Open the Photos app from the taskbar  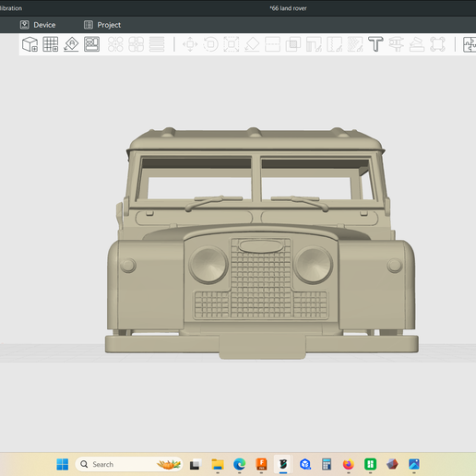tap(414, 464)
